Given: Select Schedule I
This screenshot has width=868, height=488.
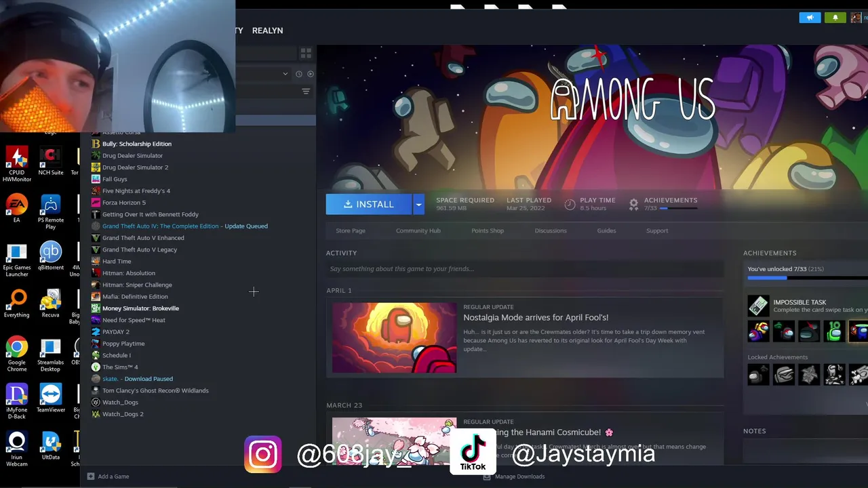Looking at the screenshot, I should point(117,355).
